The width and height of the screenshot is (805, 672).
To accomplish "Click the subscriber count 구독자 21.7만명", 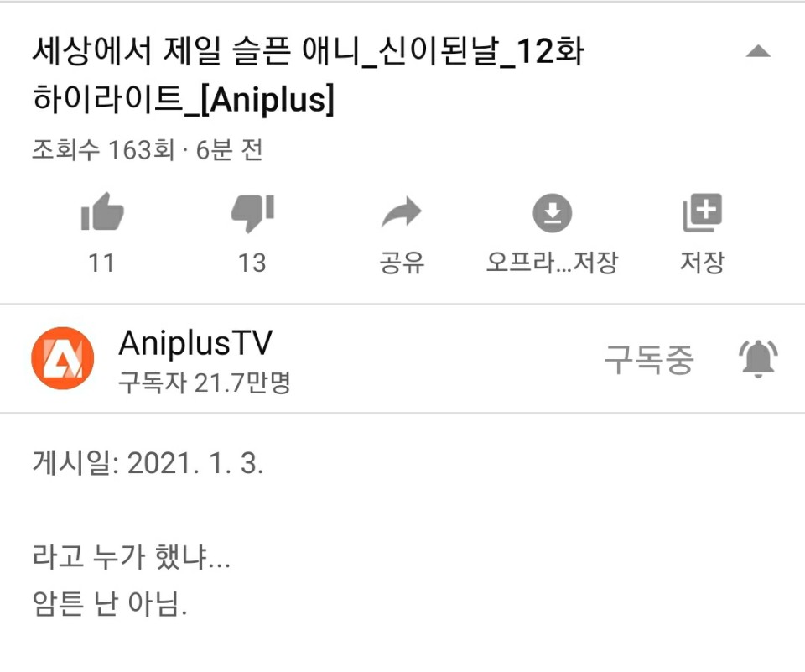I will (x=205, y=383).
